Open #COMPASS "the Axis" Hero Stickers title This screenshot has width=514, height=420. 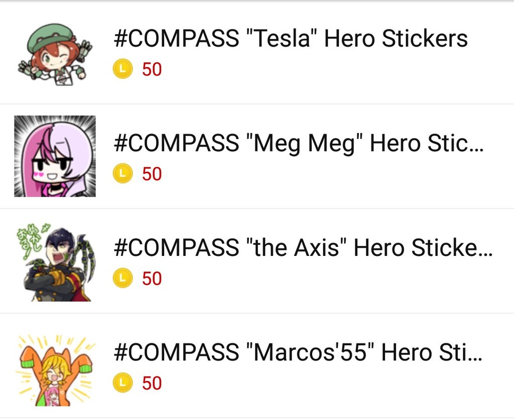303,248
